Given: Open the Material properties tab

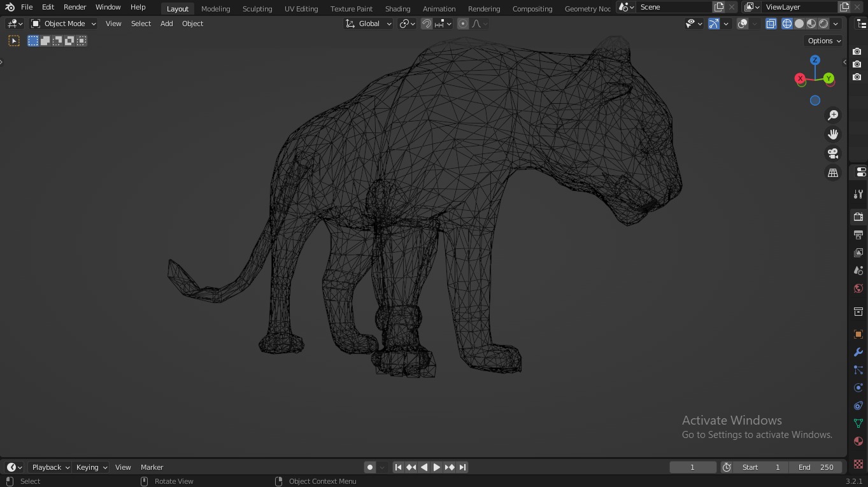Looking at the screenshot, I should click(x=858, y=441).
